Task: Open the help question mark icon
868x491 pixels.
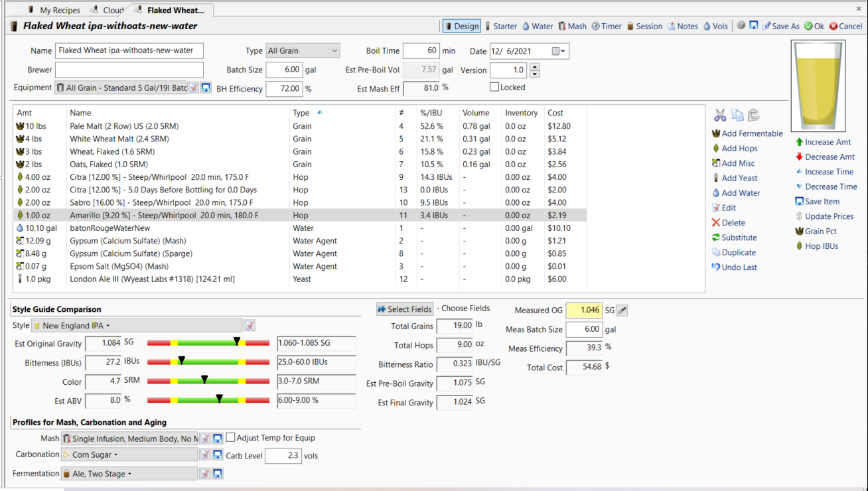Action: pyautogui.click(x=741, y=26)
